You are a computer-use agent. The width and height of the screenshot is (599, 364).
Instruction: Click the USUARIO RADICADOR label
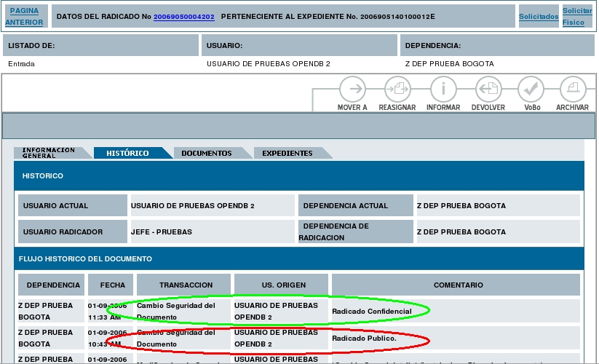pyautogui.click(x=73, y=232)
